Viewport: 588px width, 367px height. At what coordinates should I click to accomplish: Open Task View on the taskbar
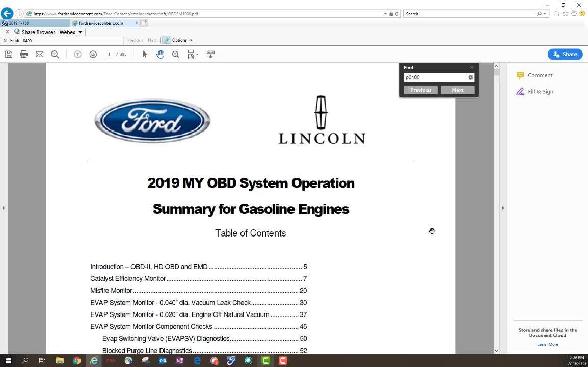coord(42,360)
